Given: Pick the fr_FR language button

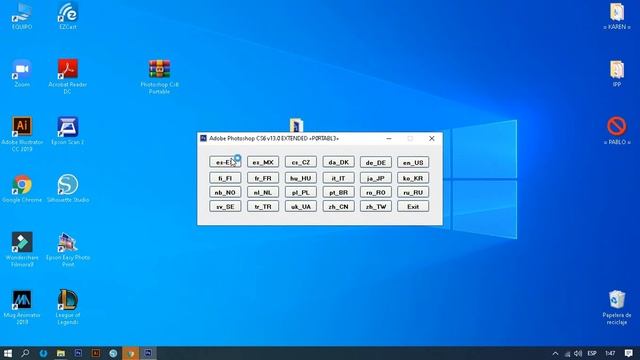Looking at the screenshot, I should [x=263, y=178].
